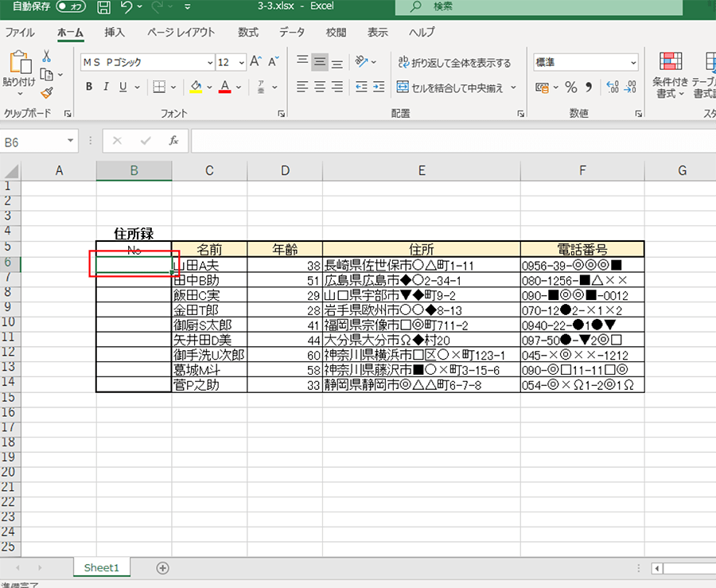Increase decimal places
The width and height of the screenshot is (716, 588).
pos(613,88)
